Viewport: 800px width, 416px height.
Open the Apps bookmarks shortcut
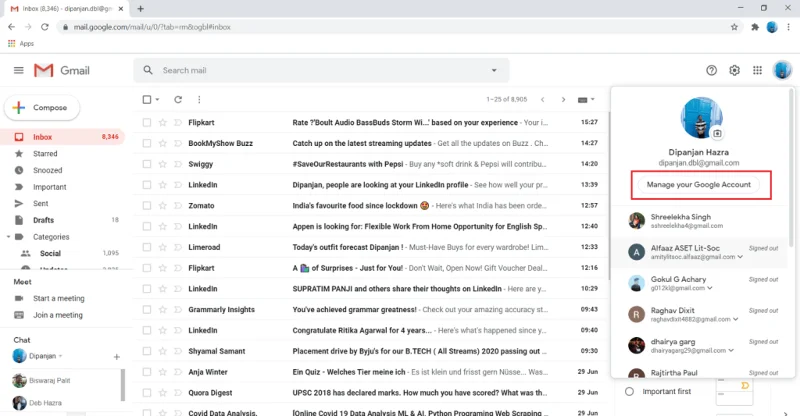pyautogui.click(x=21, y=43)
